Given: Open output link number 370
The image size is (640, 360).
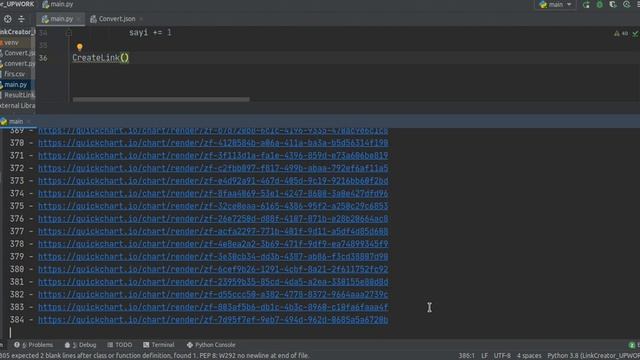Looking at the screenshot, I should click(x=213, y=143).
